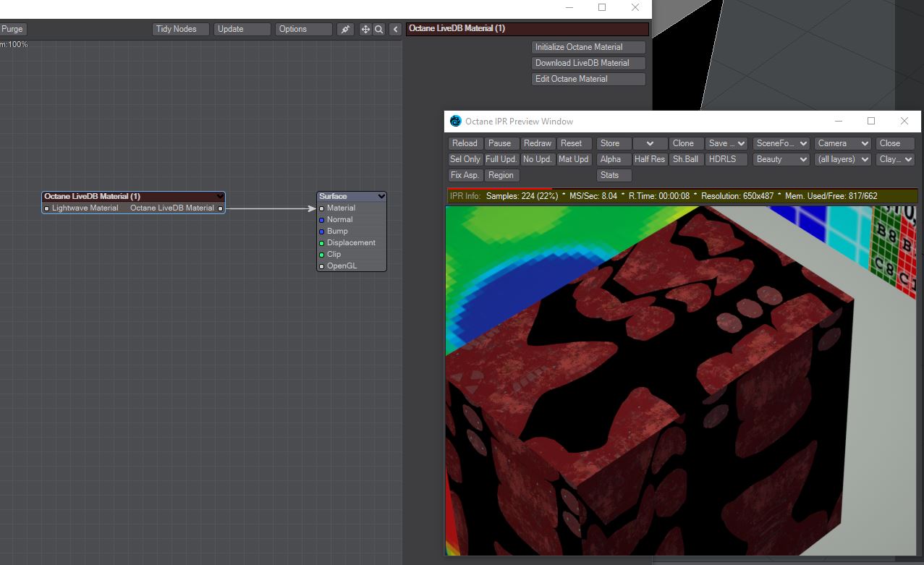Select the Octane LiveDB Material (1) node title
The image size is (924, 565).
[x=93, y=196]
